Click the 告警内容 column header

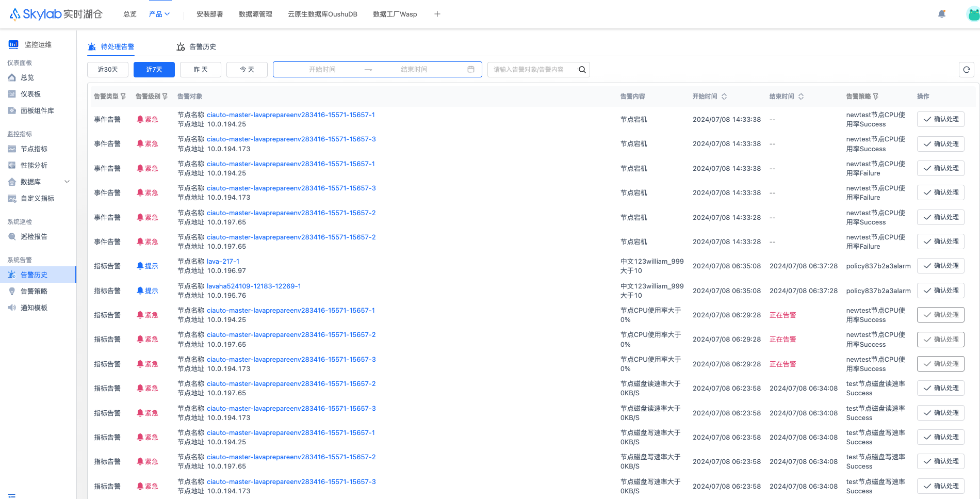(x=633, y=96)
